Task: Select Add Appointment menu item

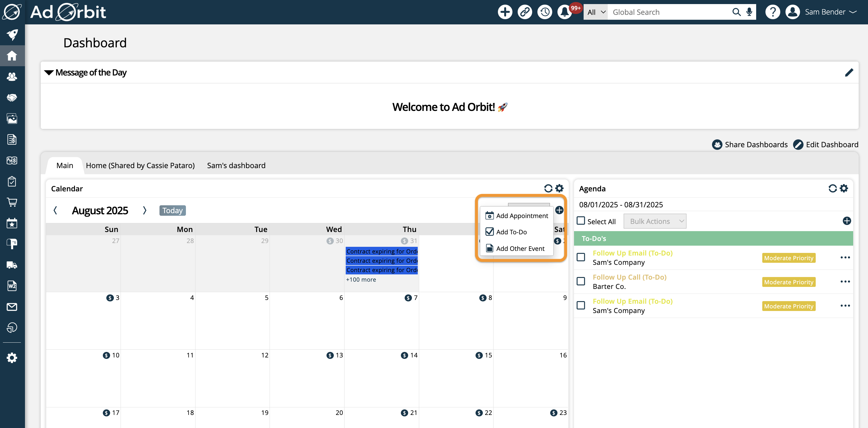Action: pyautogui.click(x=522, y=215)
